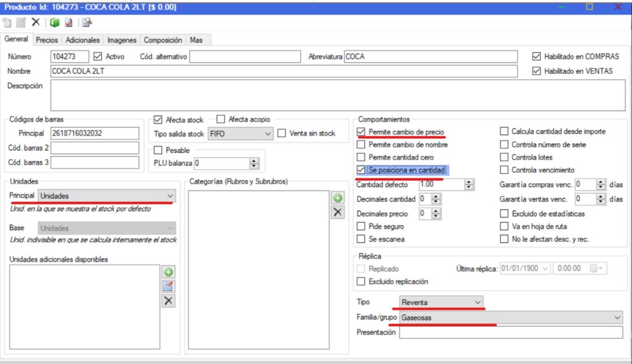This screenshot has height=364, width=632.
Task: Select the General tab
Action: click(x=16, y=39)
